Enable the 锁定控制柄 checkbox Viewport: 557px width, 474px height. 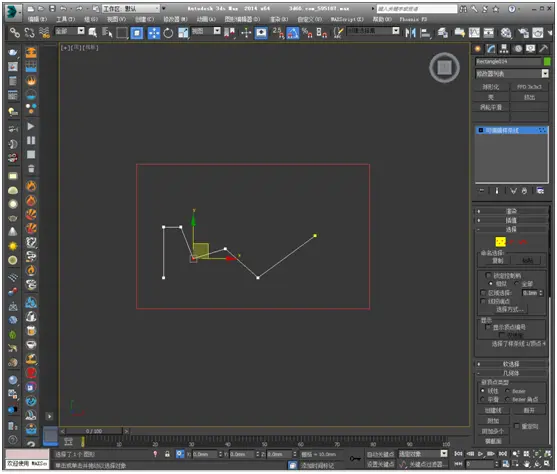(x=488, y=275)
